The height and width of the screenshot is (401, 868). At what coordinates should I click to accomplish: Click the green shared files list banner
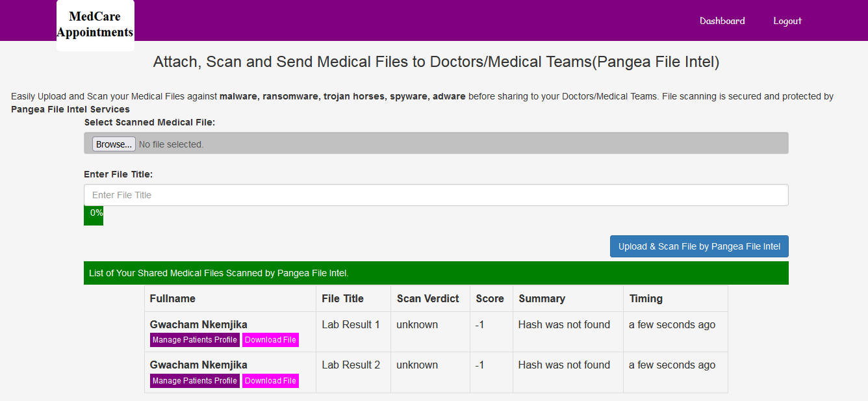pos(436,273)
